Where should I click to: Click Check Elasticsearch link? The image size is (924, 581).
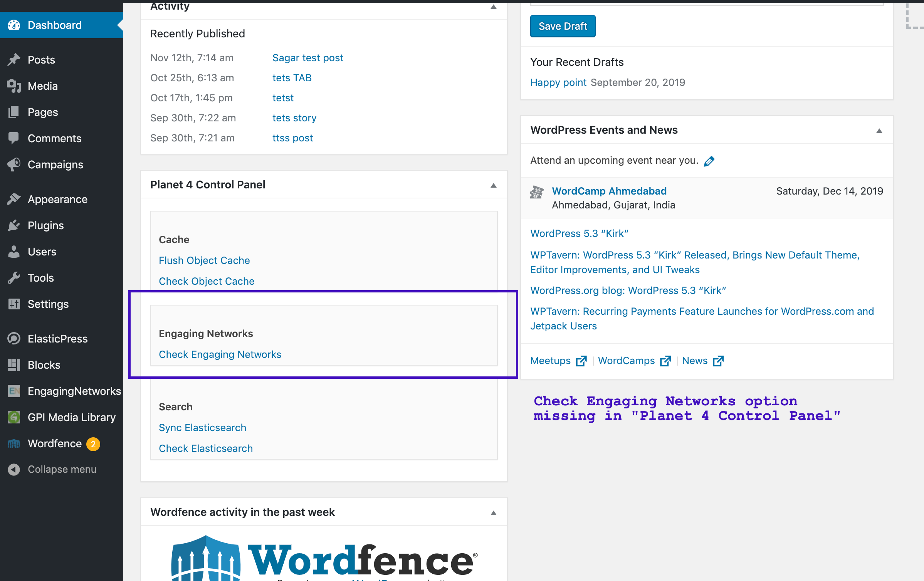tap(206, 448)
